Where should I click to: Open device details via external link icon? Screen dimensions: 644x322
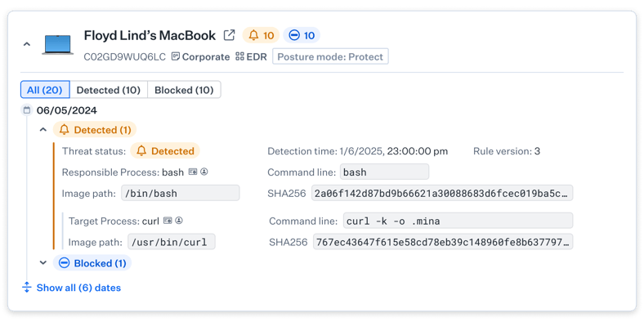(229, 35)
